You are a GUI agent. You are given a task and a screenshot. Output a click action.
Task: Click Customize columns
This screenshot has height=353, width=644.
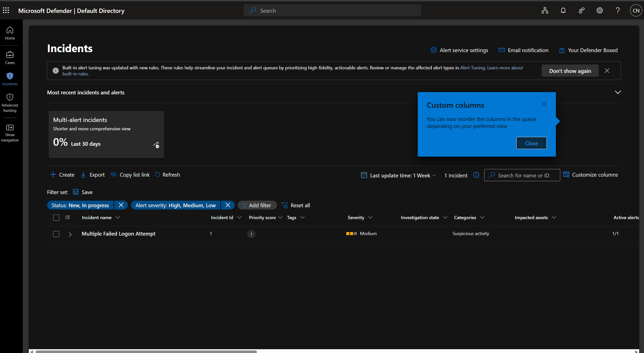(x=590, y=175)
